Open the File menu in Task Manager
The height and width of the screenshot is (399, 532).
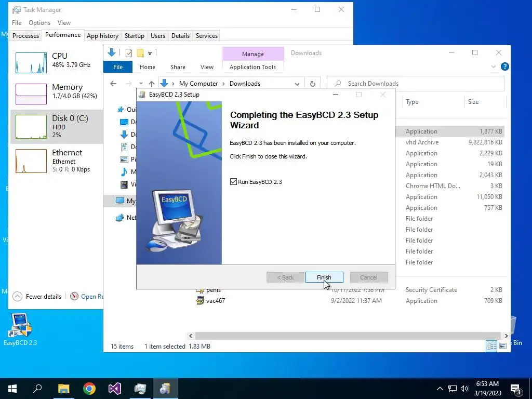pyautogui.click(x=17, y=23)
